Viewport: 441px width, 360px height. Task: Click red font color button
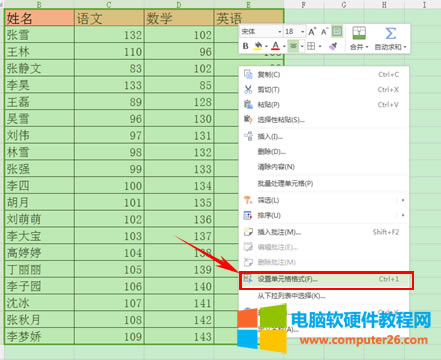[x=275, y=46]
